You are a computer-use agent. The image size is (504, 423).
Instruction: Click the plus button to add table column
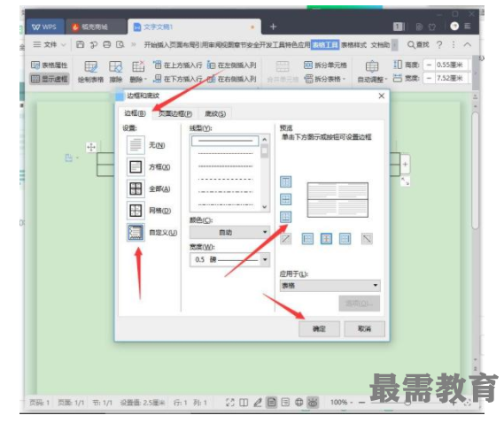pyautogui.click(x=405, y=165)
